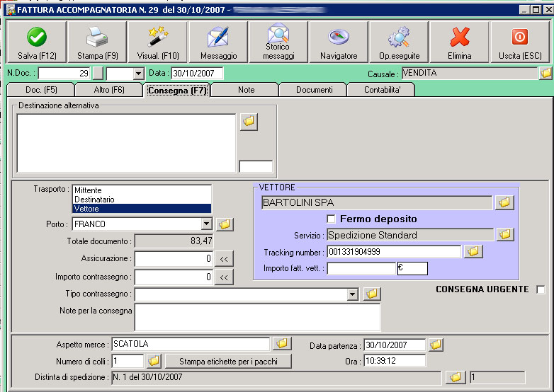The width and height of the screenshot is (554, 392).
Task: Open the Altro (F6) tab
Action: 109,90
